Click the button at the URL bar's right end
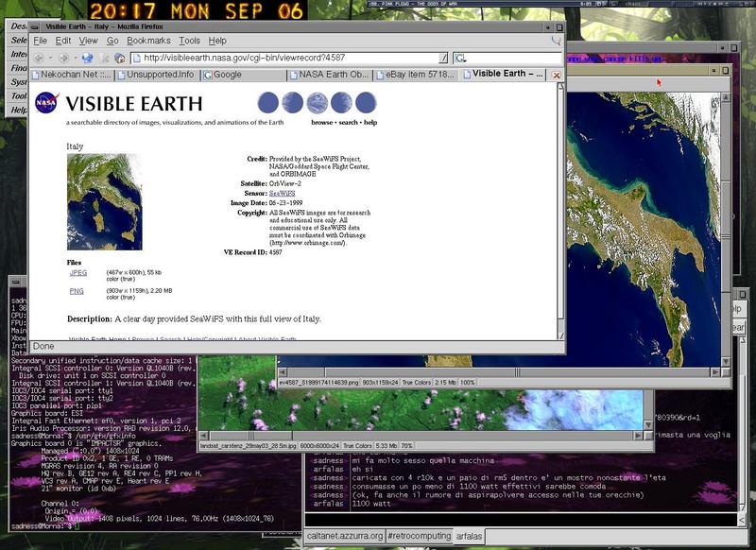Screen dimensions: 756x550 click(443, 59)
